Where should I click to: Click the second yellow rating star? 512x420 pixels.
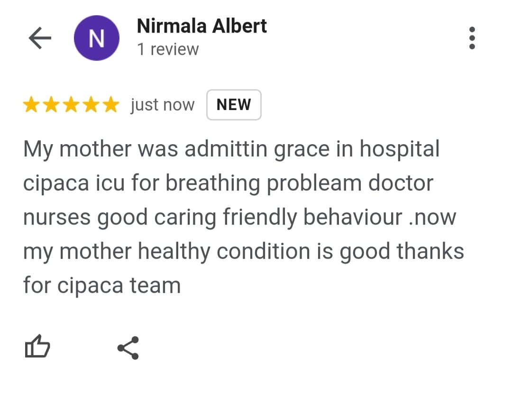(x=51, y=105)
